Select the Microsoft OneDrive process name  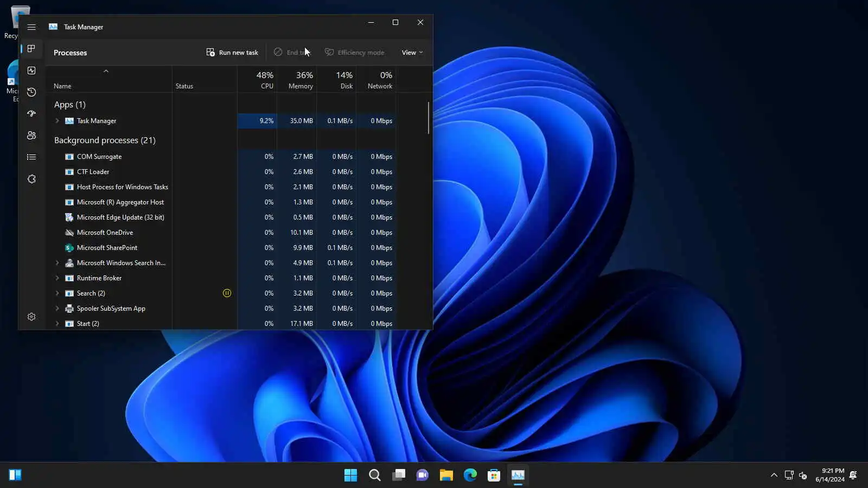[x=105, y=233]
